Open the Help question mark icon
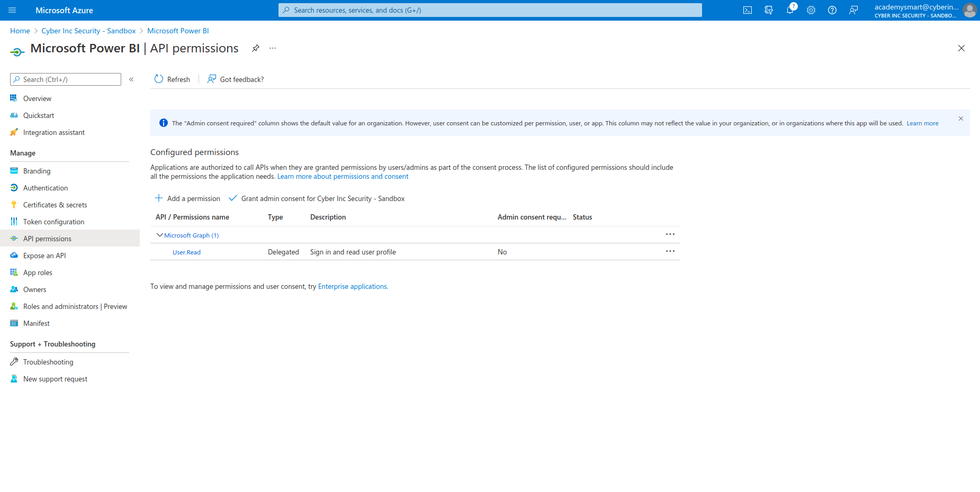Screen dimensions: 980x492 [832, 10]
